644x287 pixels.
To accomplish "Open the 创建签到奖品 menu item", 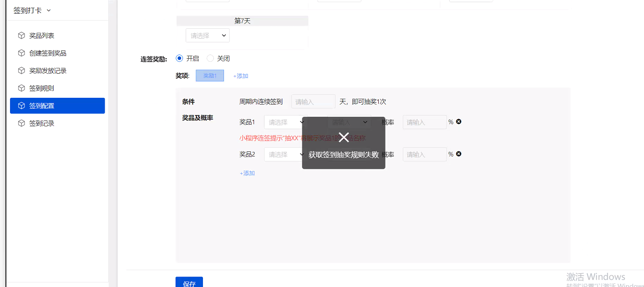I will pos(57,53).
